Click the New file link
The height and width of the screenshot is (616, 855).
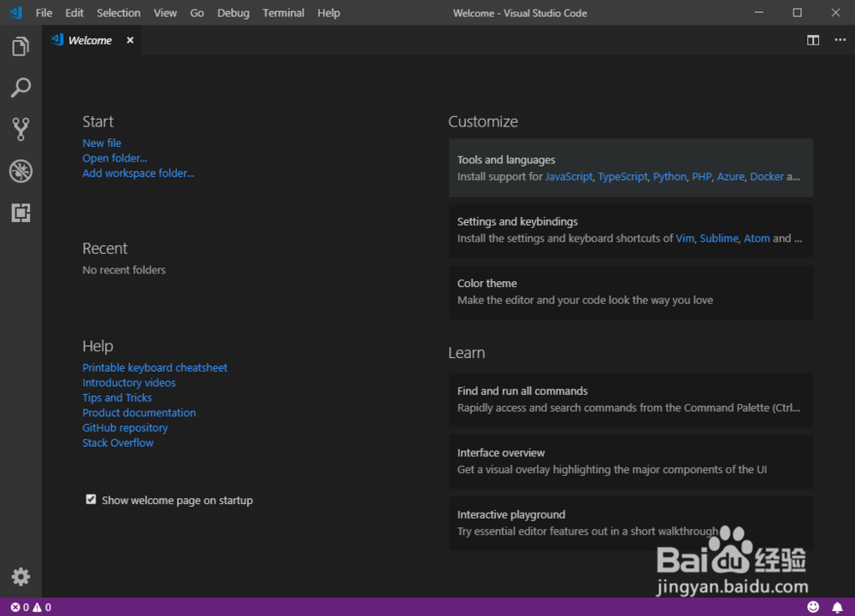[102, 144]
